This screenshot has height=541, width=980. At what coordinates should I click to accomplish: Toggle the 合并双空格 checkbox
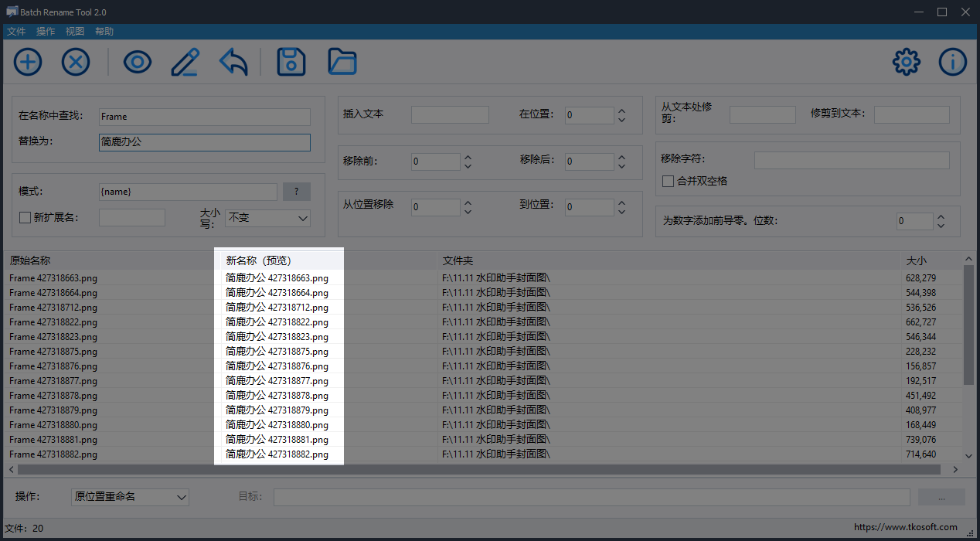coord(669,181)
